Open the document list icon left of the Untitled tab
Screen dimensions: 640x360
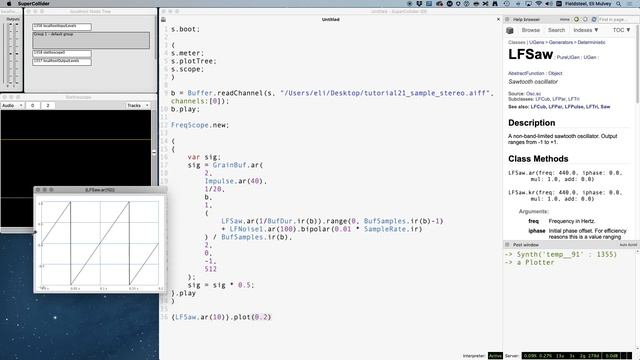click(163, 19)
